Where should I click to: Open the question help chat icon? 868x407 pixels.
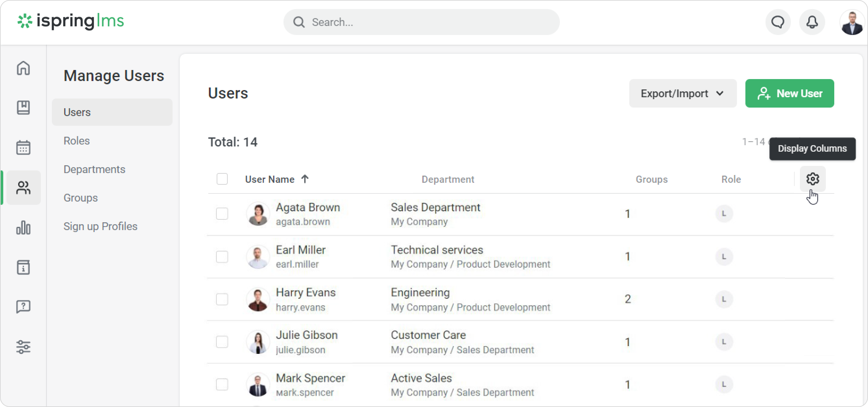tap(23, 307)
